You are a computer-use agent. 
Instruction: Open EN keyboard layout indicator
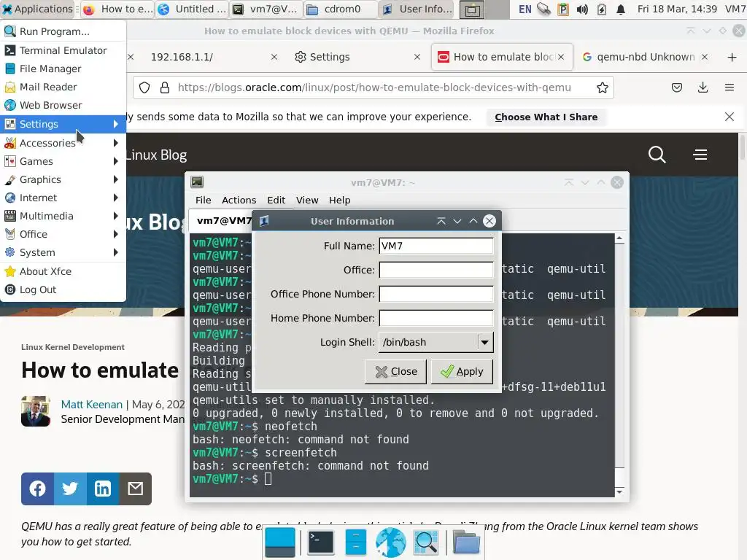pyautogui.click(x=525, y=9)
